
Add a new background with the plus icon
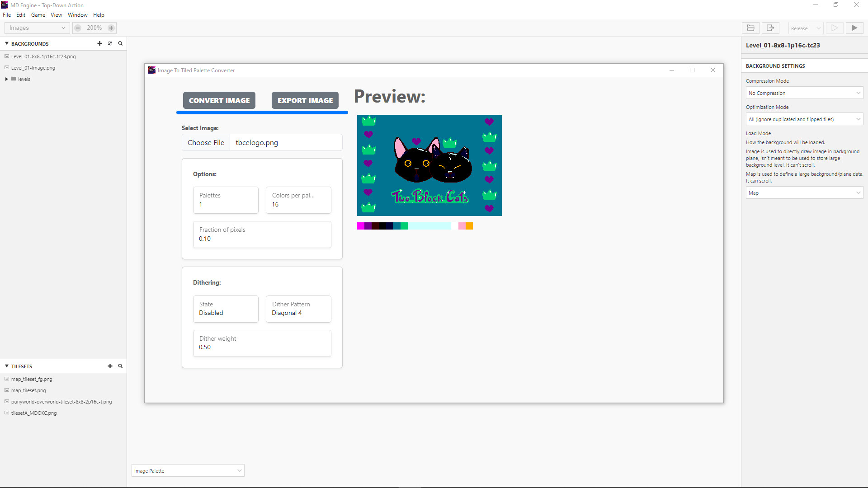pyautogui.click(x=100, y=43)
